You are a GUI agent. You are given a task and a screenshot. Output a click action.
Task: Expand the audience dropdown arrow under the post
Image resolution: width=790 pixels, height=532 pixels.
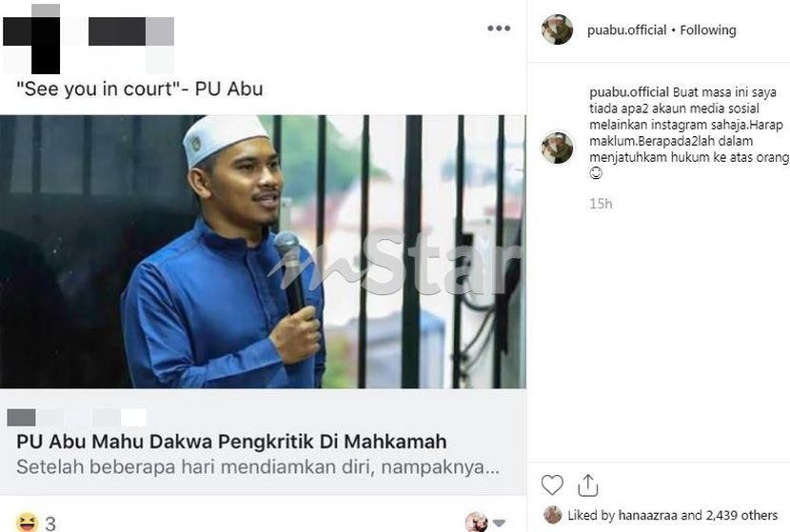click(499, 522)
